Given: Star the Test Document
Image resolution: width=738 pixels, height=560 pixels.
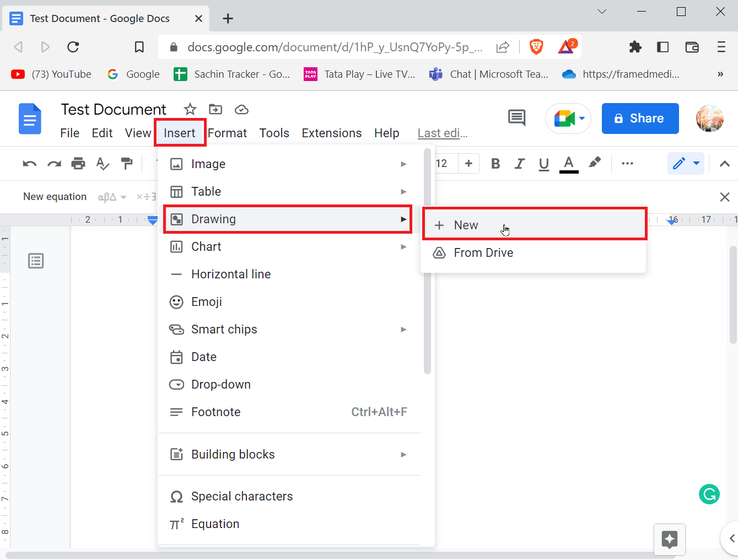Looking at the screenshot, I should point(190,109).
